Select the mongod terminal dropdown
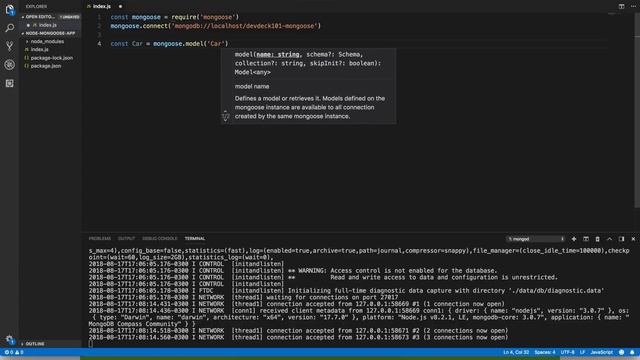The height and width of the screenshot is (360, 640). pyautogui.click(x=536, y=239)
